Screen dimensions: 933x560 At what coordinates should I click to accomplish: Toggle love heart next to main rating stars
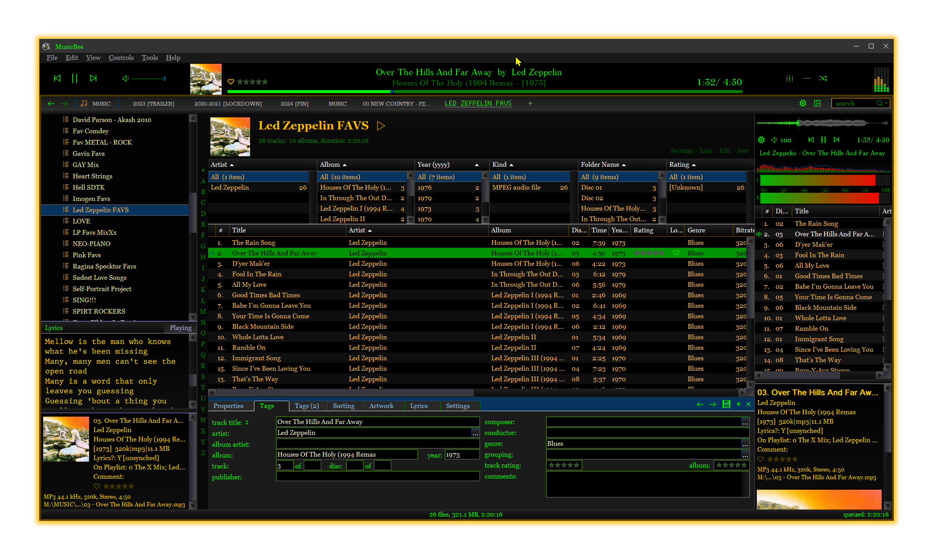pos(231,82)
